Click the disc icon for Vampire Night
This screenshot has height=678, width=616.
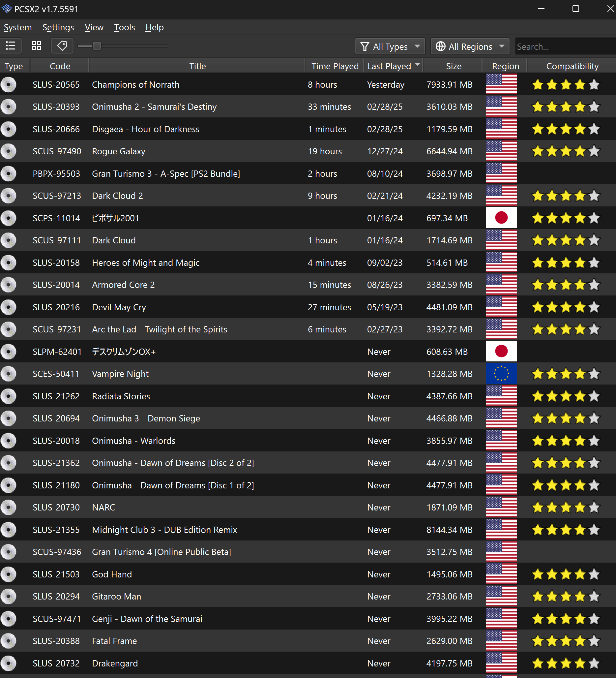tap(8, 374)
